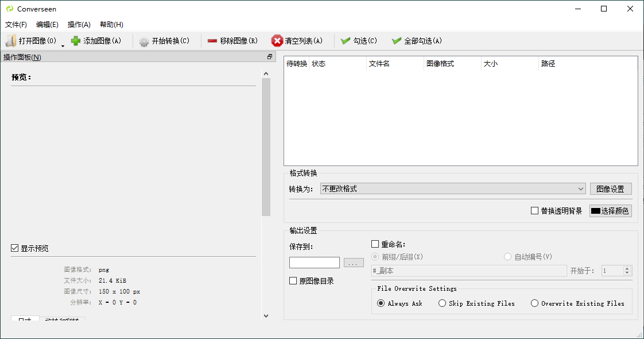Browse save folder with ... button
The width and height of the screenshot is (644, 339).
[x=354, y=263]
